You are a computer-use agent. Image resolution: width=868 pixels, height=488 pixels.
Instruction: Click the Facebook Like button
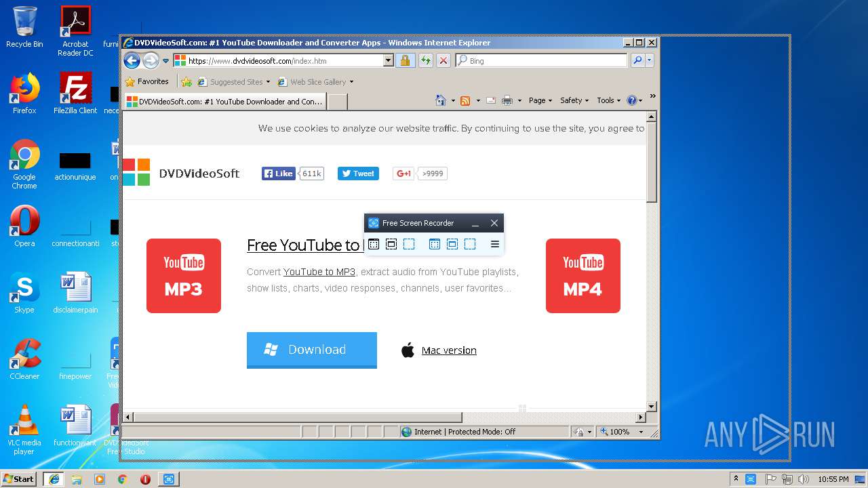coord(279,174)
